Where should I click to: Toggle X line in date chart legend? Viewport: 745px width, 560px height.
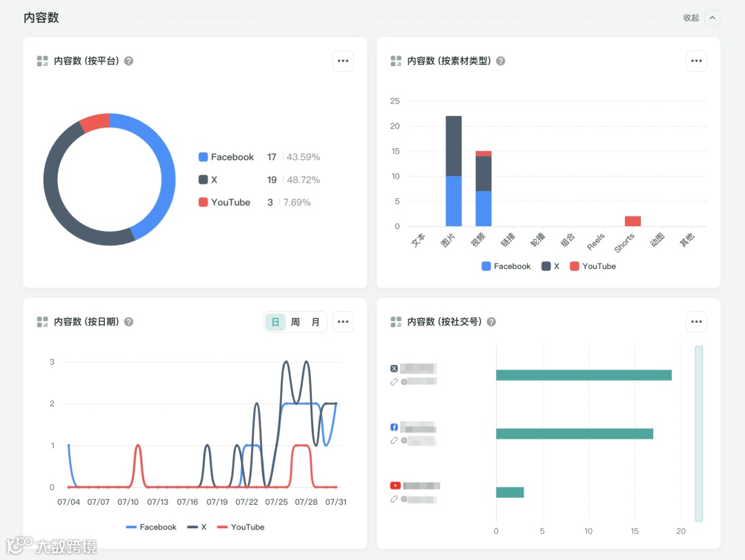[x=197, y=527]
